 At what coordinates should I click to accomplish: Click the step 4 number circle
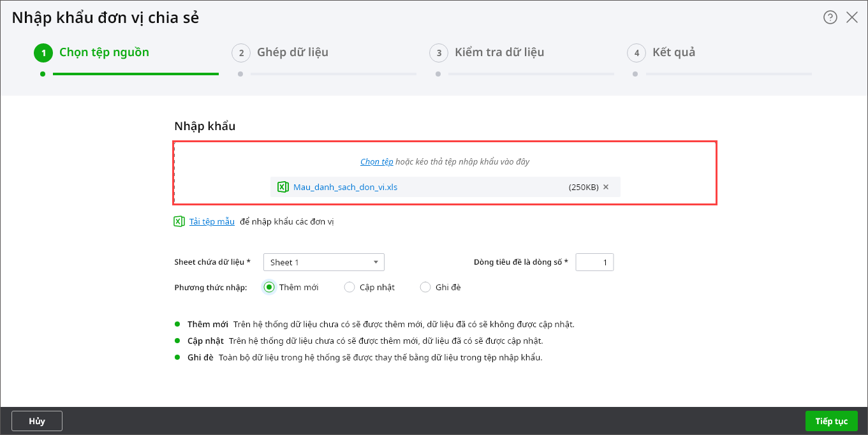click(636, 53)
